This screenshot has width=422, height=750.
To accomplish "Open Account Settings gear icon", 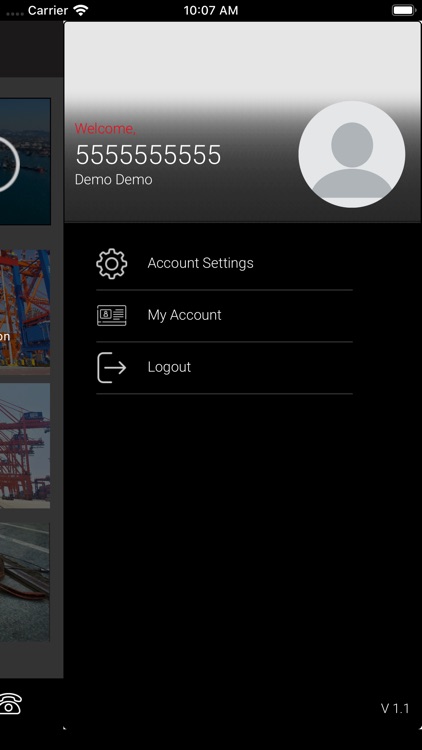I will pyautogui.click(x=111, y=264).
